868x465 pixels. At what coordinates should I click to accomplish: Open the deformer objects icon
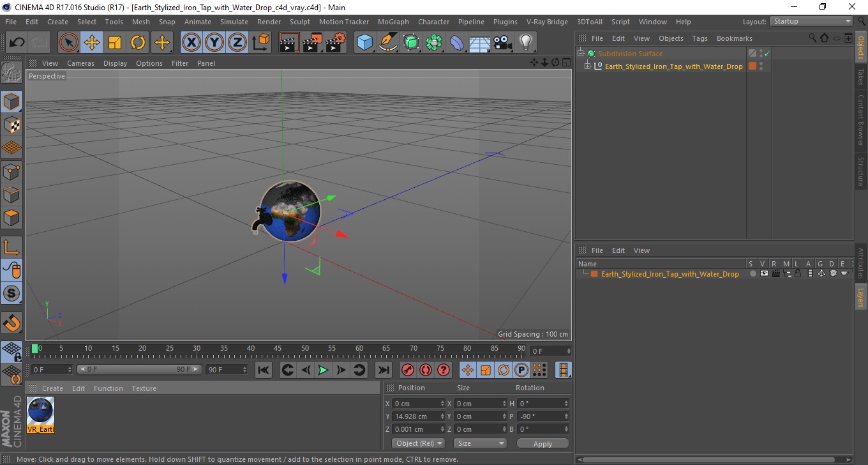pos(457,43)
